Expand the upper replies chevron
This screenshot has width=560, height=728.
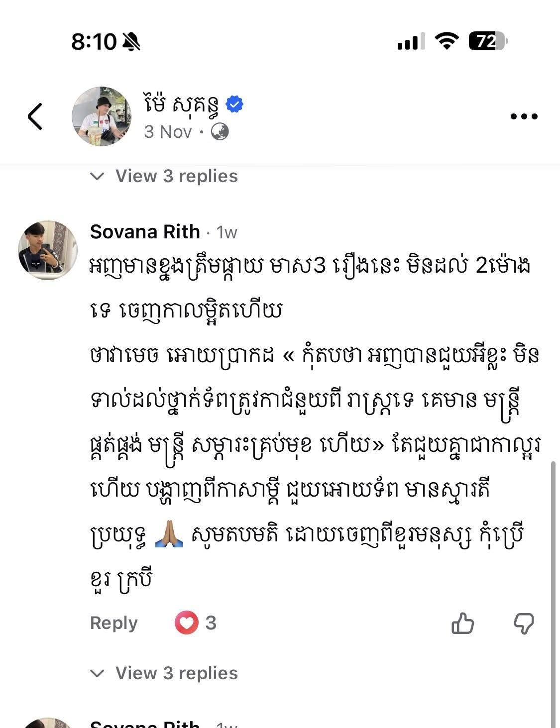[97, 176]
